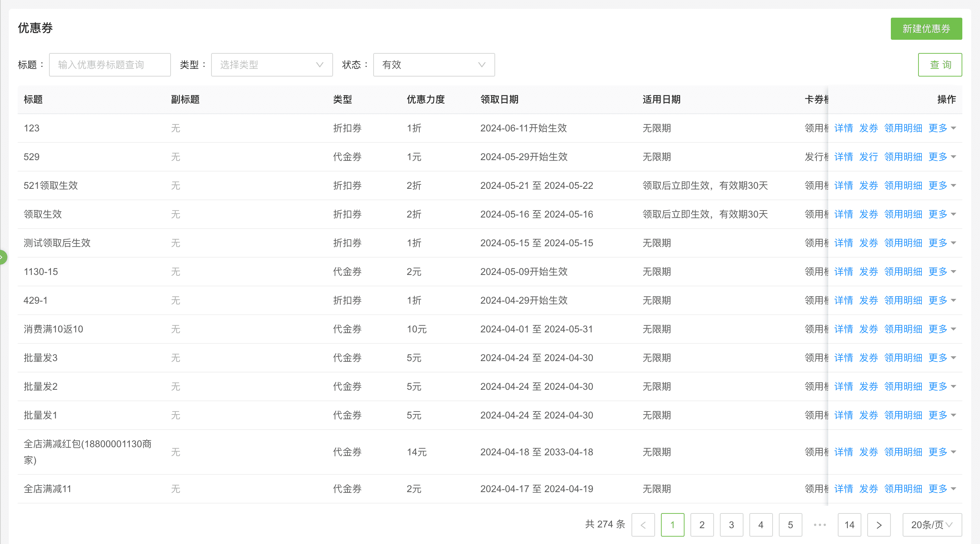
Task: Expand the left sidebar via green arrow
Action: coord(2,257)
